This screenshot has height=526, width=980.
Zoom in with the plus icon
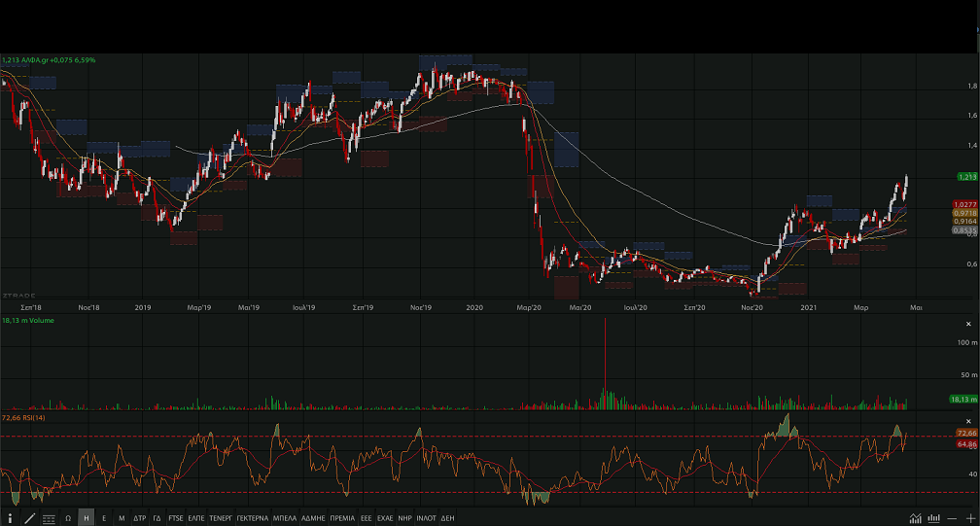pos(969,518)
